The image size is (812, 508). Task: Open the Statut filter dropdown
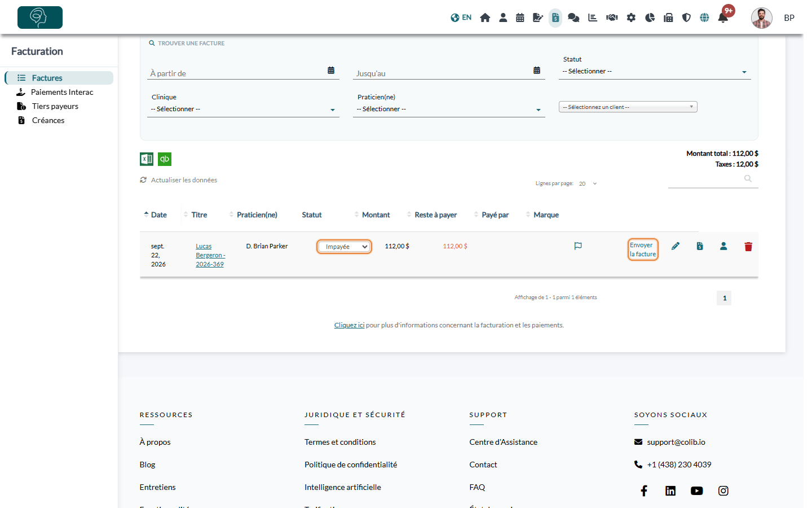point(655,72)
